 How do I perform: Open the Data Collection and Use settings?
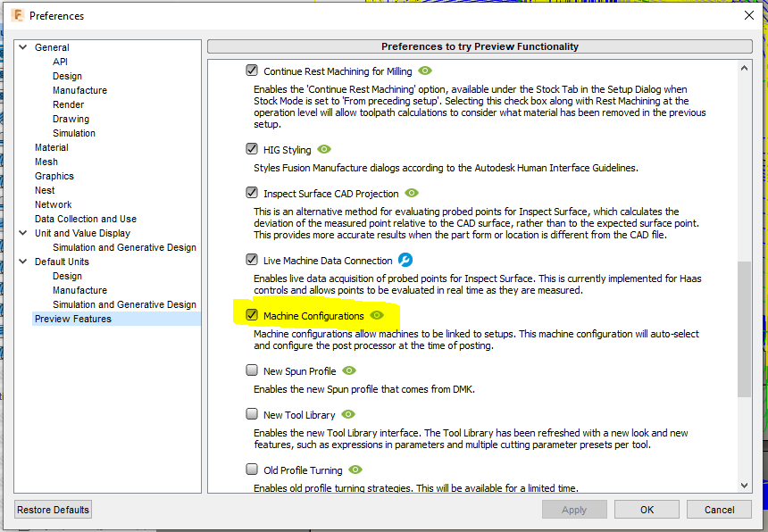[x=85, y=219]
